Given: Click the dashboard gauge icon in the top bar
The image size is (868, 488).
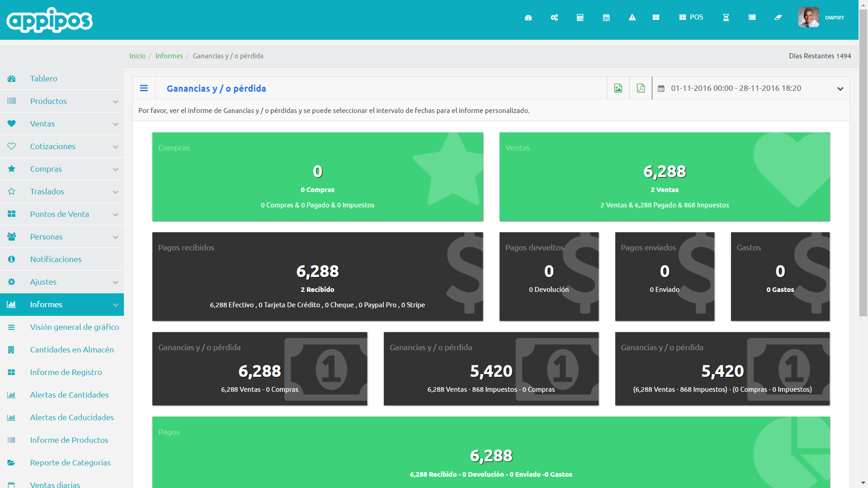Looking at the screenshot, I should coord(528,18).
